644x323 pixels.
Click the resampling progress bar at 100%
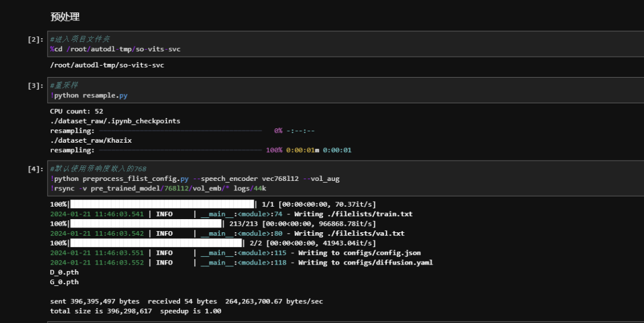tap(180, 150)
